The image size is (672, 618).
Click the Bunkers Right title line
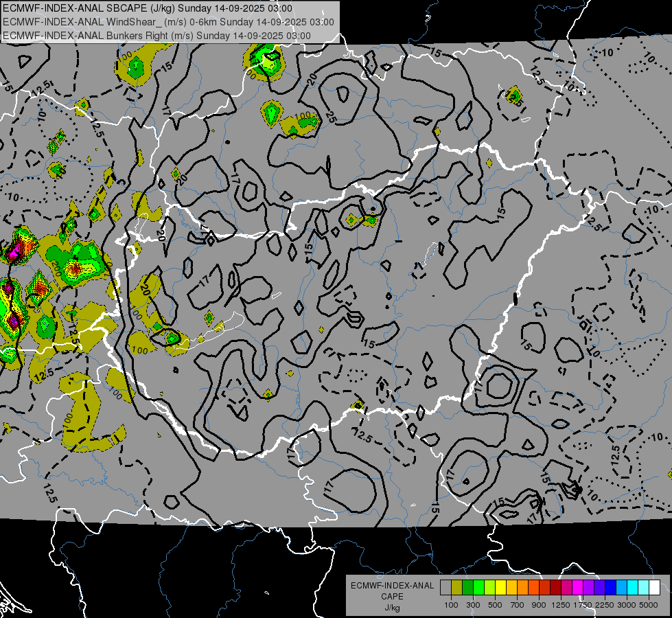pos(157,36)
